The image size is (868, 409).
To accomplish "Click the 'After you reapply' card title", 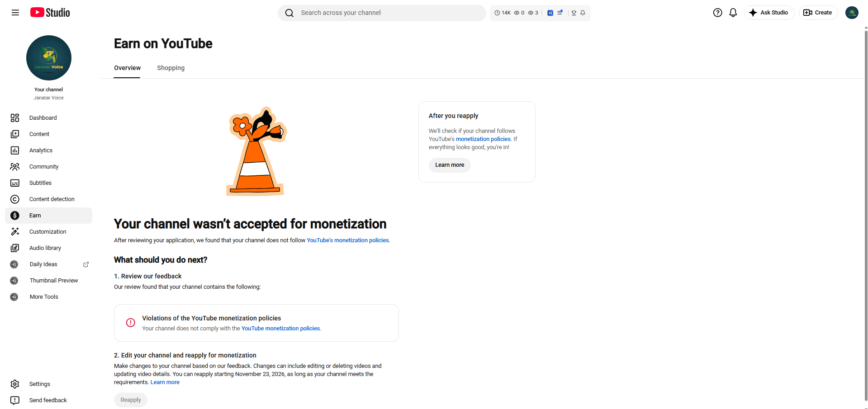I will click(x=453, y=116).
